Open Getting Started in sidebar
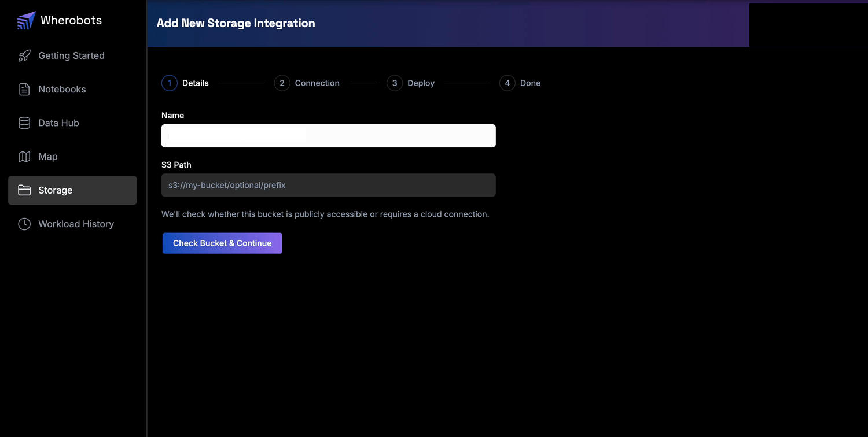 pyautogui.click(x=72, y=56)
